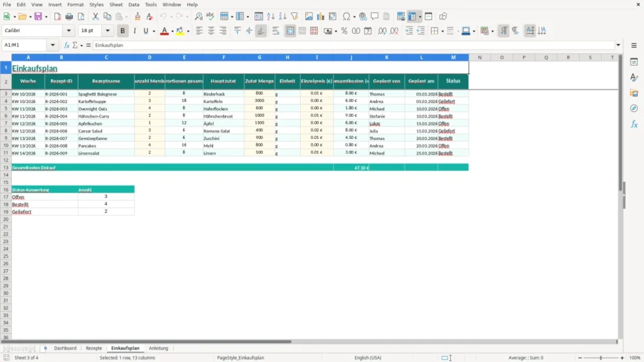Viewport: 644px width, 362px height.
Task: Click the Increase Indent icon
Action: coord(409,31)
